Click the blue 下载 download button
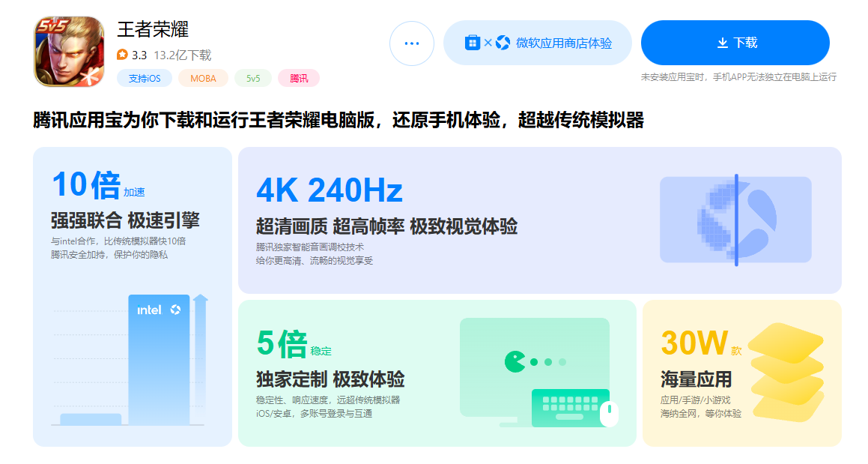The width and height of the screenshot is (868, 464). tap(735, 43)
